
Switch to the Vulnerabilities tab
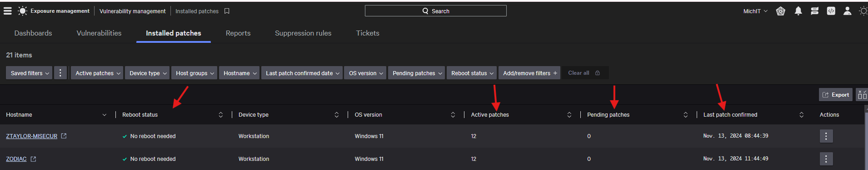click(99, 33)
